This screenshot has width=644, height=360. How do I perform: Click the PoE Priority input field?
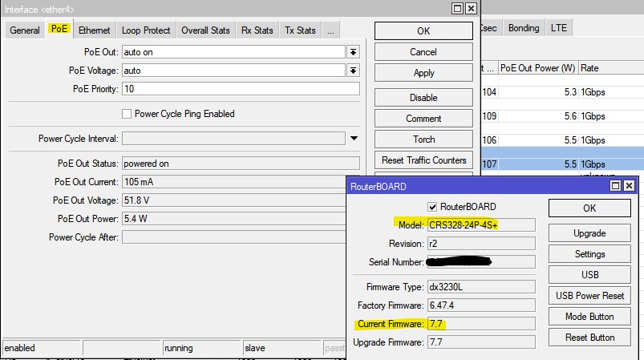point(241,89)
